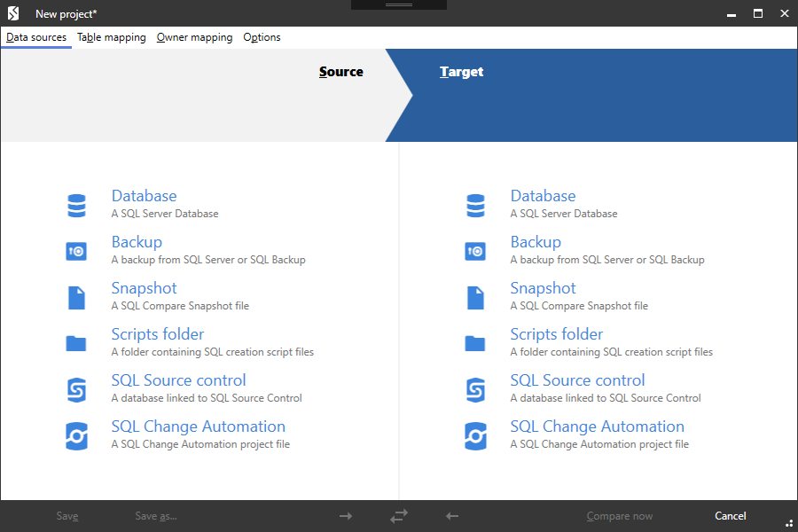Screen dimensions: 798x532
Task: Click the target Database cylinder icon
Action: [x=475, y=206]
